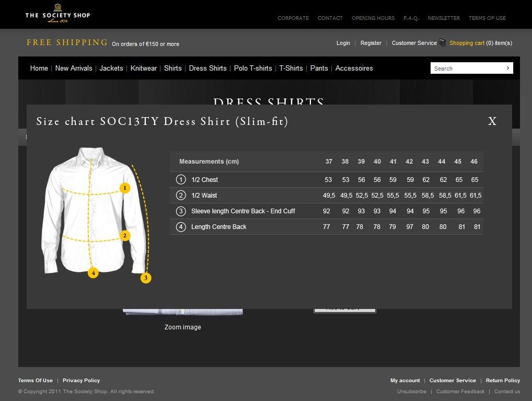The width and height of the screenshot is (532, 401).
Task: Click the '1/2 Waist' row label
Action: 204,195
